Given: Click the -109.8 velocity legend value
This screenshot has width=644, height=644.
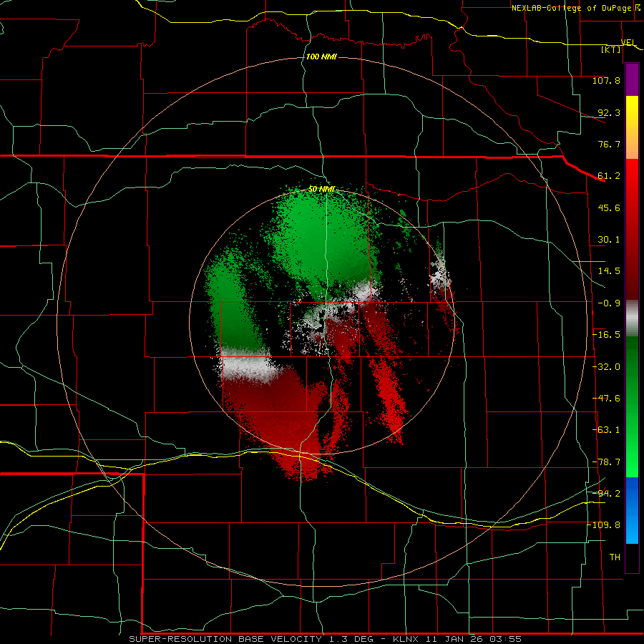Looking at the screenshot, I should (x=604, y=525).
